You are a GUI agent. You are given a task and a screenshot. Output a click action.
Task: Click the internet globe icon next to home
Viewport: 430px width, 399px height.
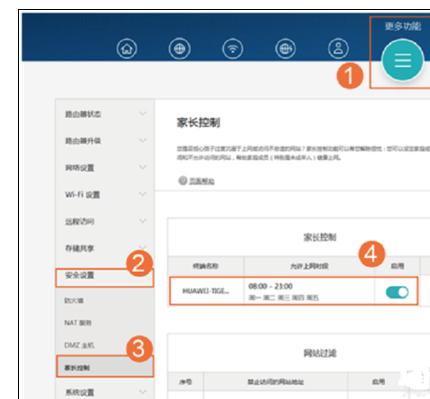(179, 49)
